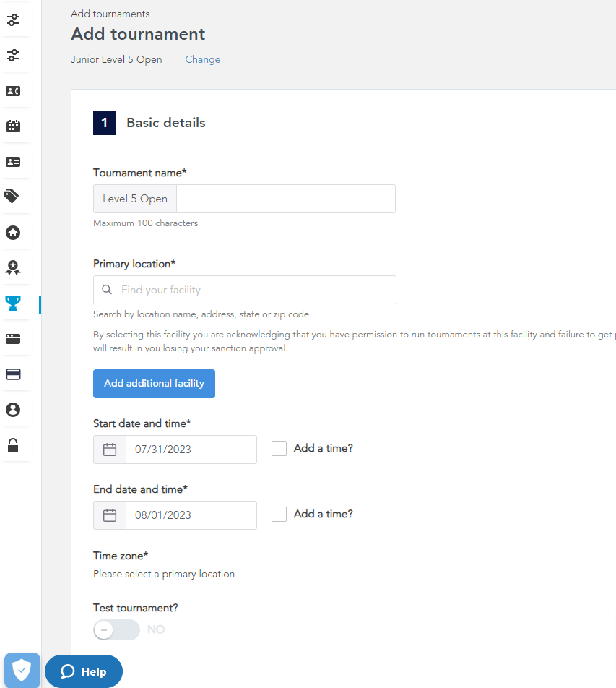The image size is (616, 688).
Task: Click the Change link beside Junior Level 5 Open
Action: coord(202,60)
